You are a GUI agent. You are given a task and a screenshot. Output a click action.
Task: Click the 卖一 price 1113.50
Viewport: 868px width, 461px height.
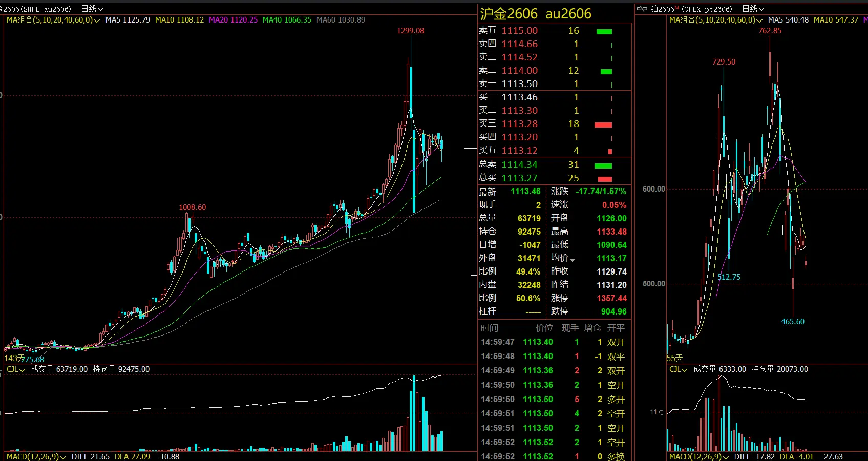[519, 84]
